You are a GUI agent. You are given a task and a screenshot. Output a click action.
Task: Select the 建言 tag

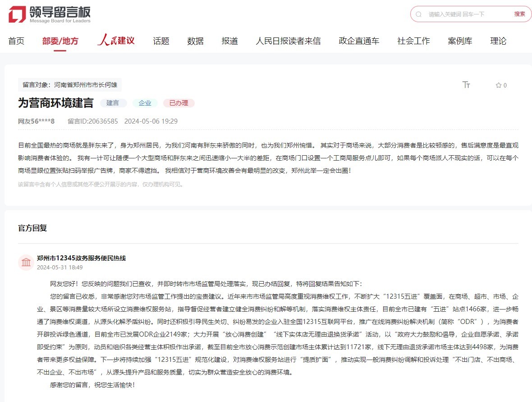pos(113,103)
